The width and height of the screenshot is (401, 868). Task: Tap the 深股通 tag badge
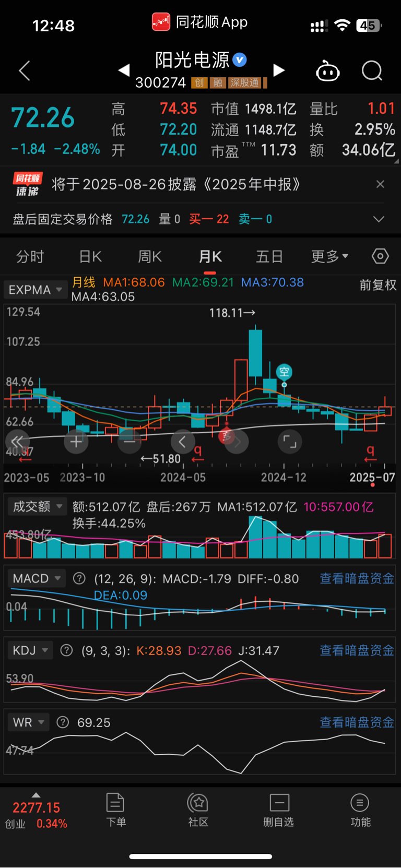245,83
